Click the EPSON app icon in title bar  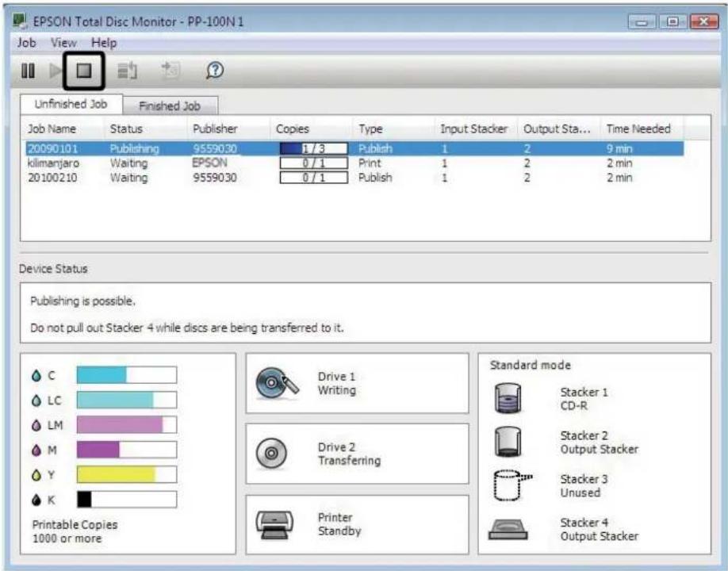20,21
